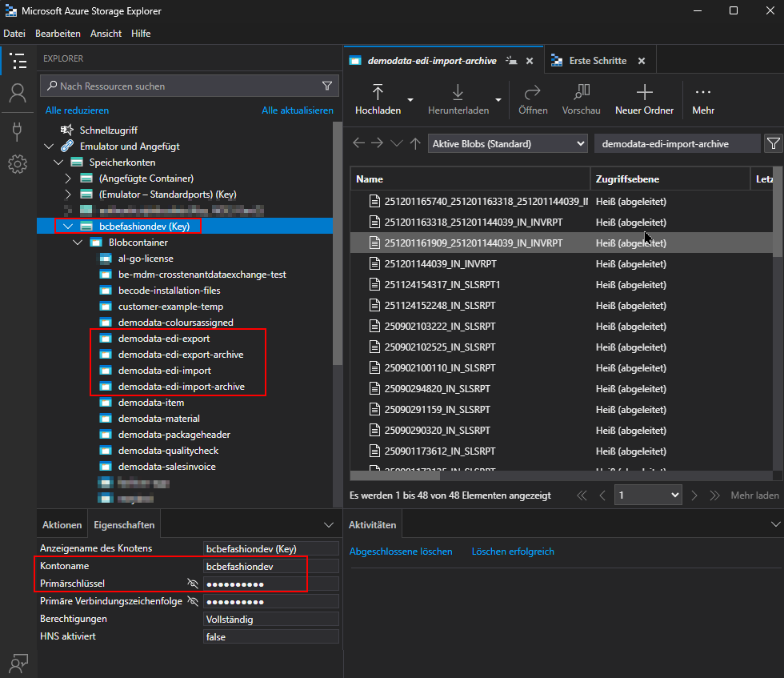
Task: Click the plug Connect icon in sidebar
Action: pos(17,130)
